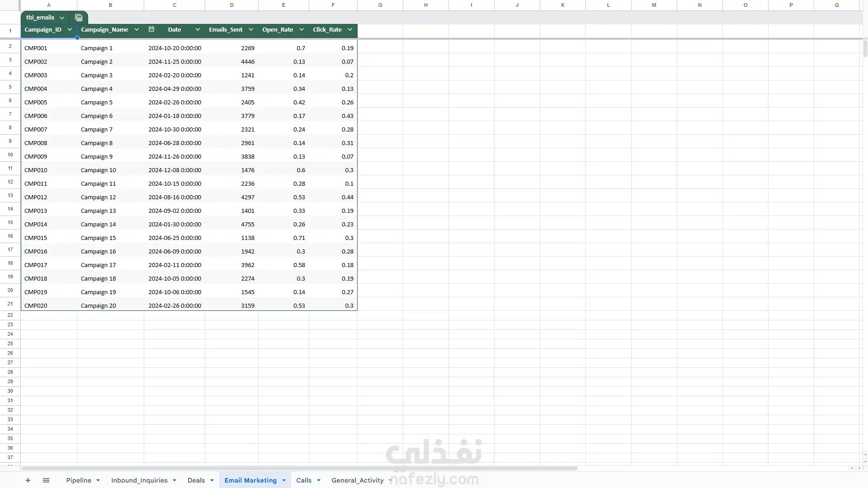Select column D header
Screen dimensions: 868x488
click(231, 5)
